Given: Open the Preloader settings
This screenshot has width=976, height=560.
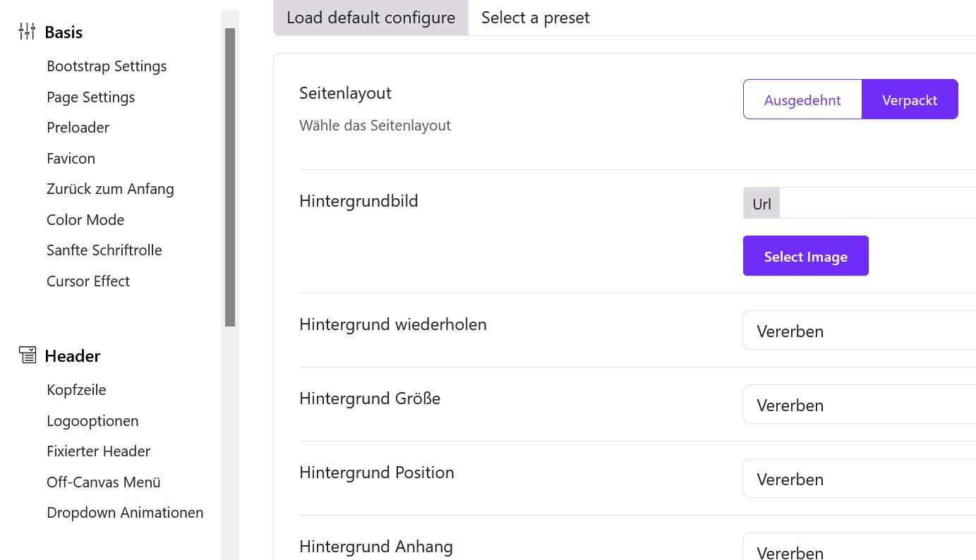Looking at the screenshot, I should tap(78, 127).
